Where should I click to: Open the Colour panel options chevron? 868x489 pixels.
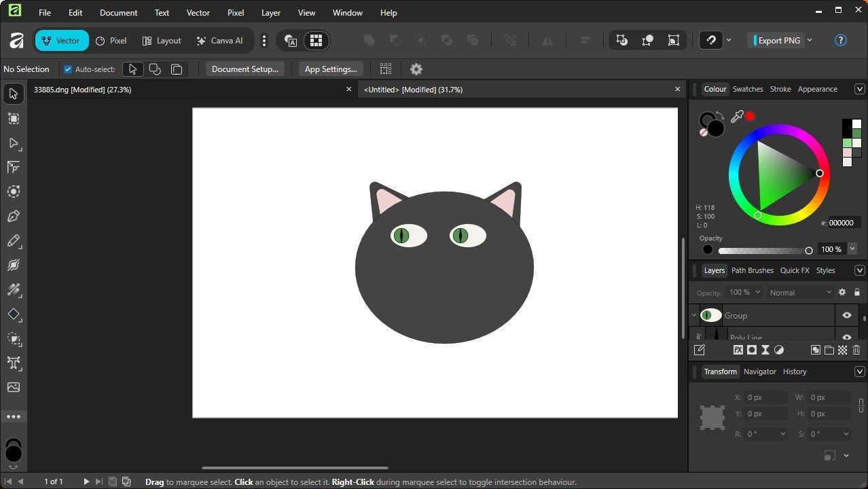click(x=859, y=89)
